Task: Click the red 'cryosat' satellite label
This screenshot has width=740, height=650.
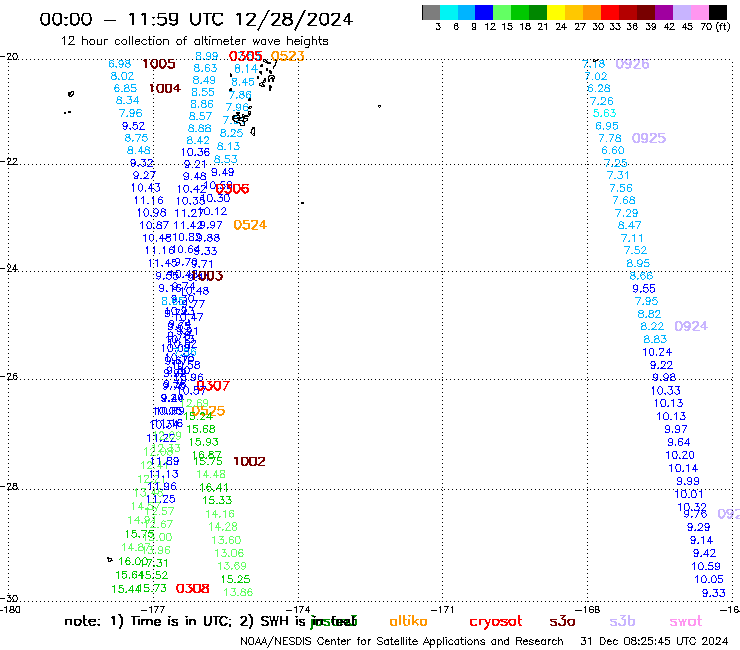Action: 496,622
